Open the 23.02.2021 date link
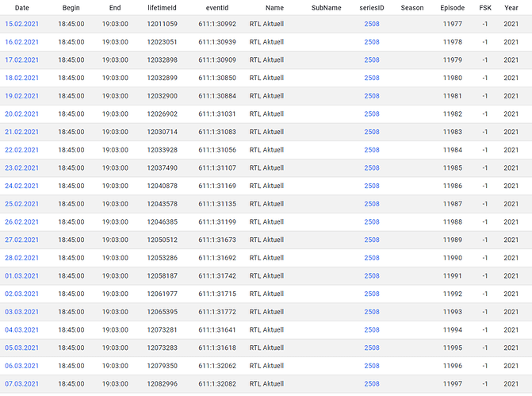This screenshot has height=396, width=532. (21, 168)
